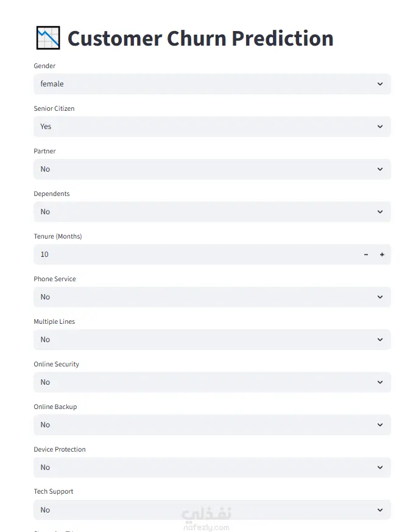Click the Online Backup chevron arrow
The width and height of the screenshot is (413, 532).
pos(380,425)
